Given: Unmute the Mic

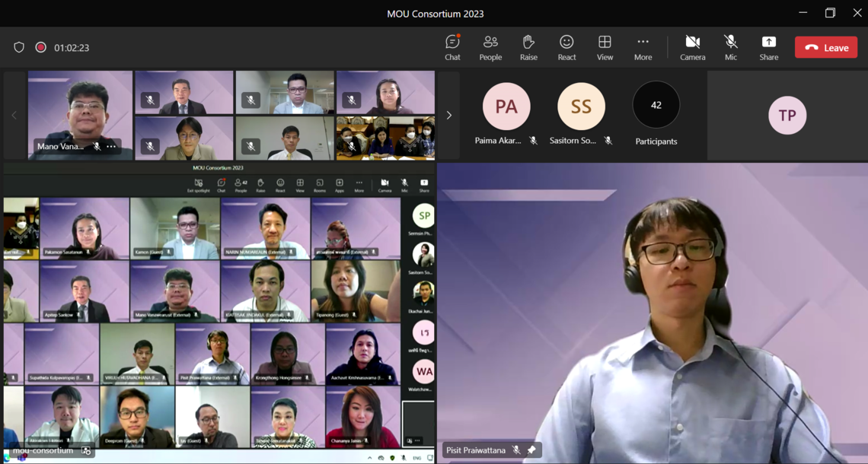Looking at the screenshot, I should pyautogui.click(x=730, y=47).
